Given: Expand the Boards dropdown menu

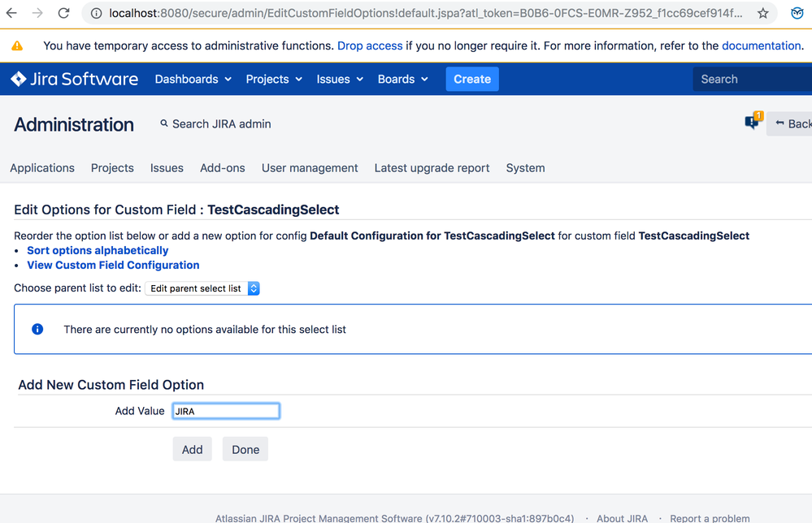Looking at the screenshot, I should pyautogui.click(x=403, y=79).
